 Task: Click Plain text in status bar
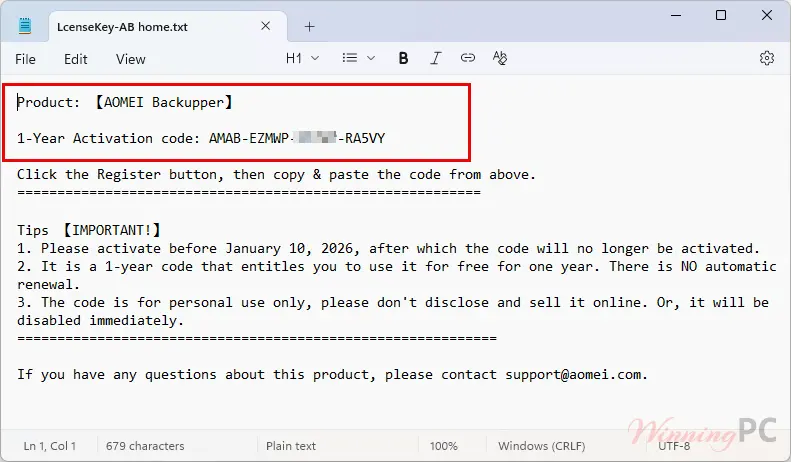tap(291, 446)
